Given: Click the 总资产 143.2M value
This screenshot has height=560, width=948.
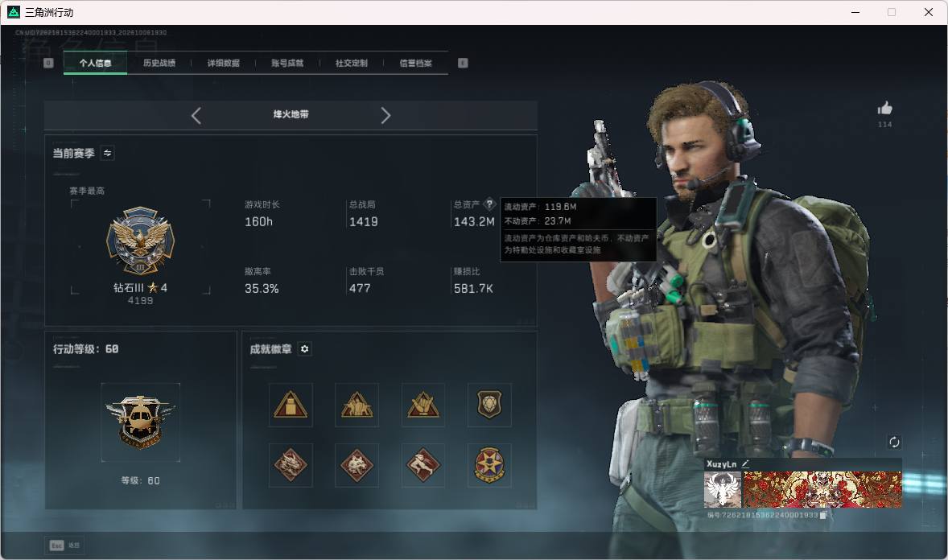Looking at the screenshot, I should click(x=474, y=222).
